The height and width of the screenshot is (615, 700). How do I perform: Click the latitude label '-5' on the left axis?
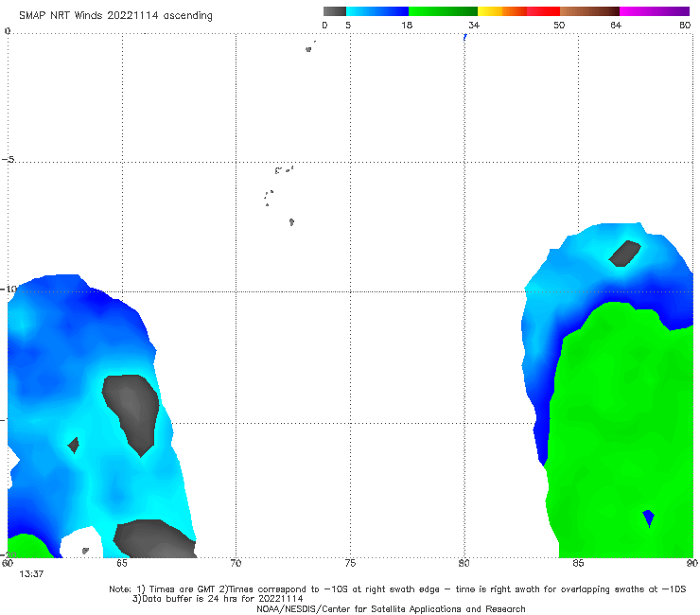tap(8, 160)
